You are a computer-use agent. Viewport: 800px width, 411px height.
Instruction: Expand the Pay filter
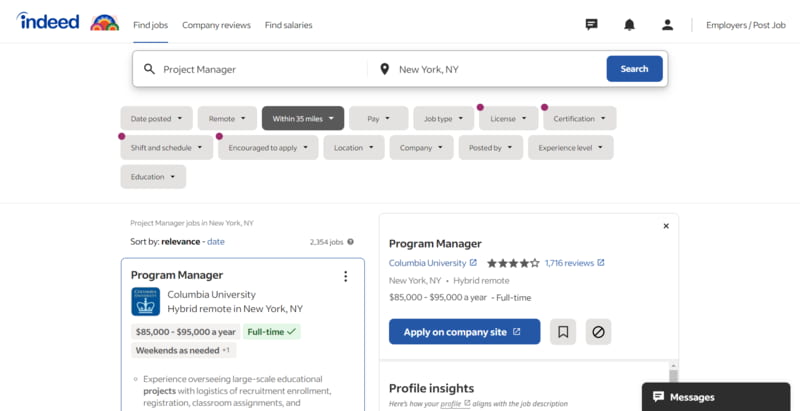[379, 118]
